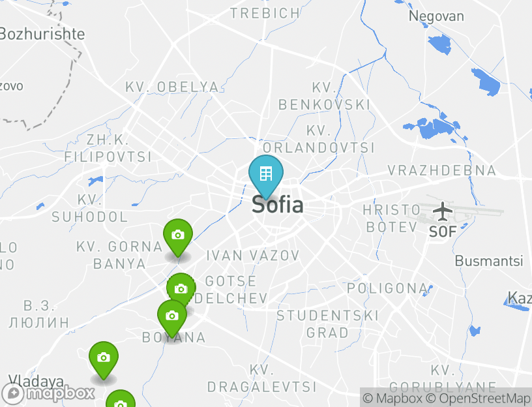Click the Negovan town label
This screenshot has height=407, width=532.
[436, 16]
